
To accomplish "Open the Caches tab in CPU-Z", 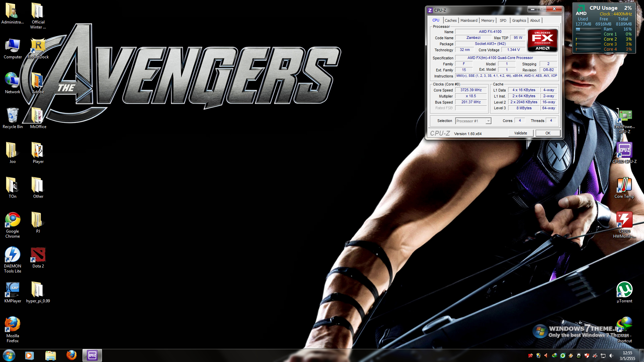I will 450,20.
